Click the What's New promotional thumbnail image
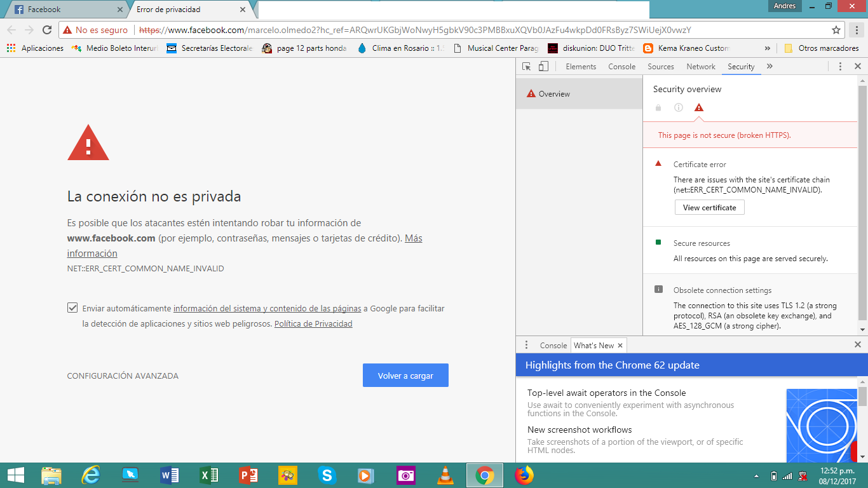This screenshot has height=488, width=868. click(822, 426)
